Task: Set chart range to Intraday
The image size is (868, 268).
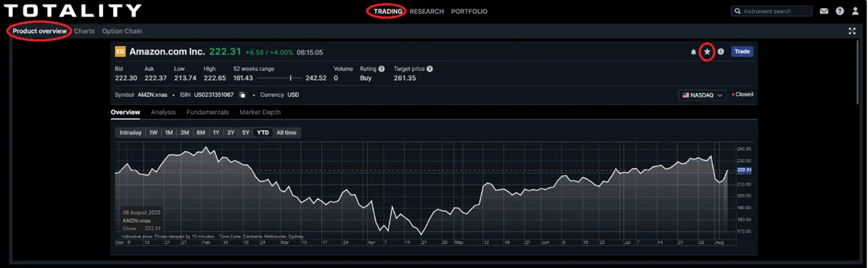Action: coord(131,133)
